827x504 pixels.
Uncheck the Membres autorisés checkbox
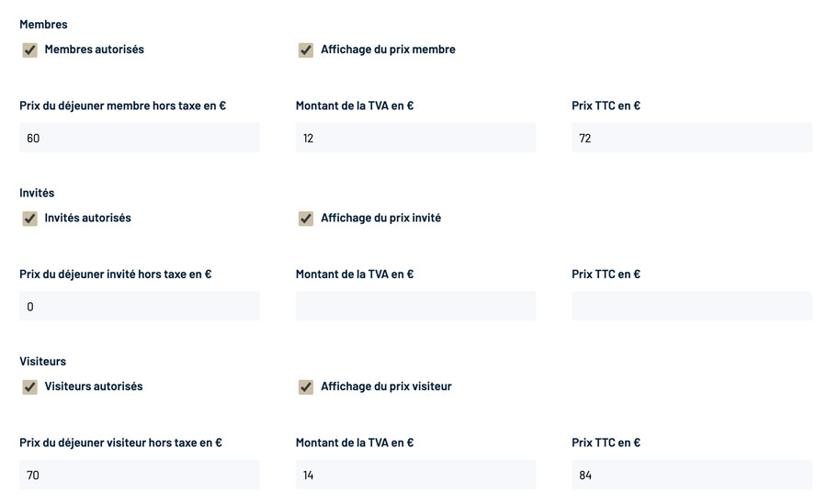[x=30, y=50]
